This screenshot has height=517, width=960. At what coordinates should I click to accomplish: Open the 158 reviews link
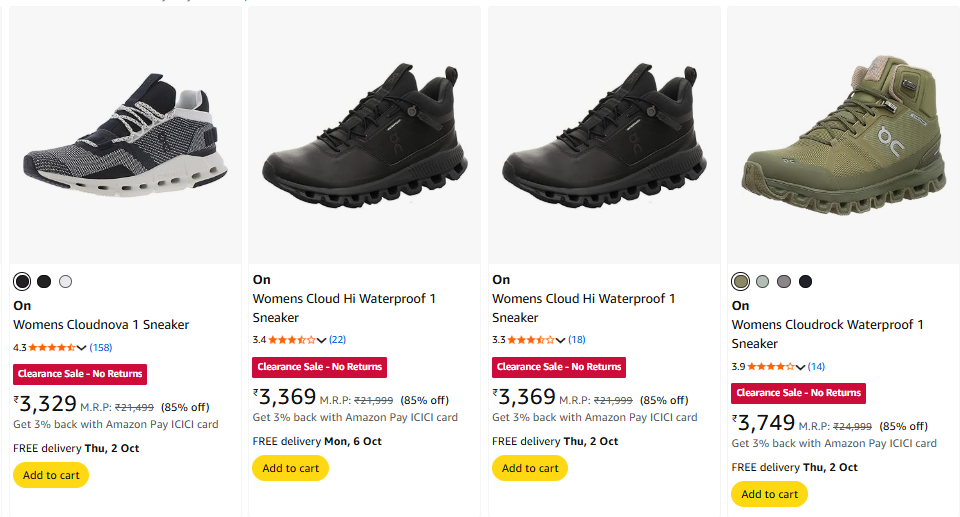(x=101, y=348)
